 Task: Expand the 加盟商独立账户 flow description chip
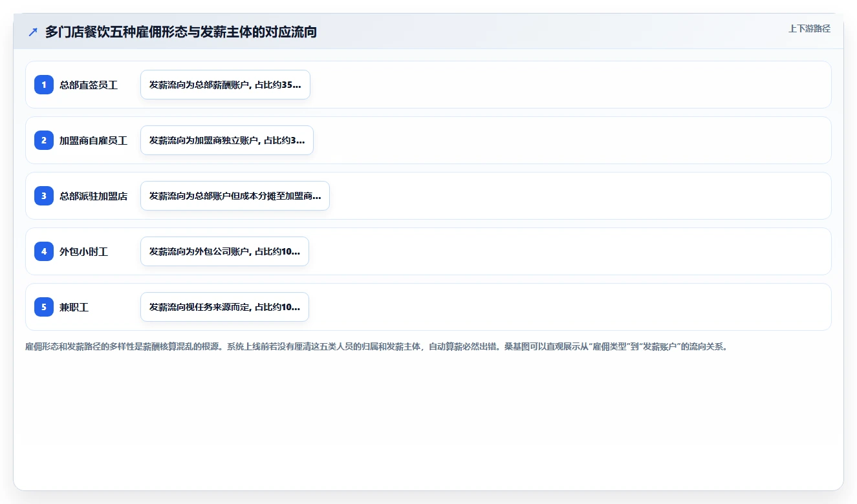227,140
